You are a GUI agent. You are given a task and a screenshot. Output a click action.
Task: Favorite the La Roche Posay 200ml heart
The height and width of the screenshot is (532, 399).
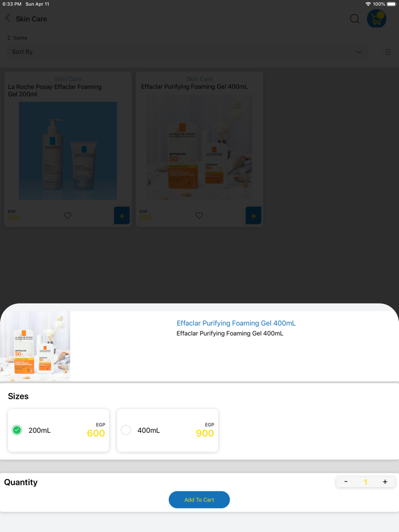(68, 215)
